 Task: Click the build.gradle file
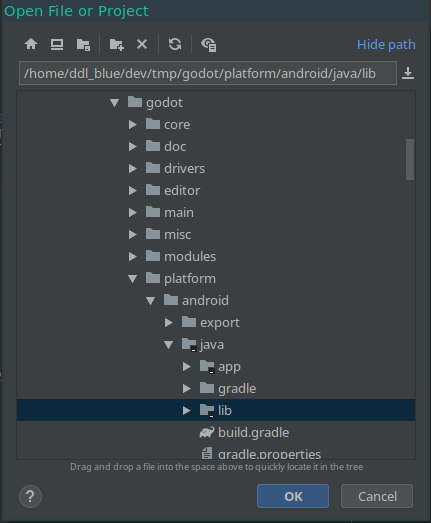pyautogui.click(x=254, y=433)
